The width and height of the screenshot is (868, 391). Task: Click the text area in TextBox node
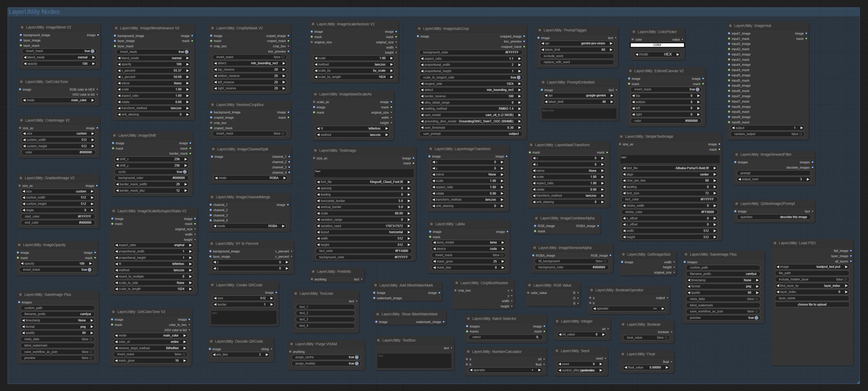pos(414,360)
